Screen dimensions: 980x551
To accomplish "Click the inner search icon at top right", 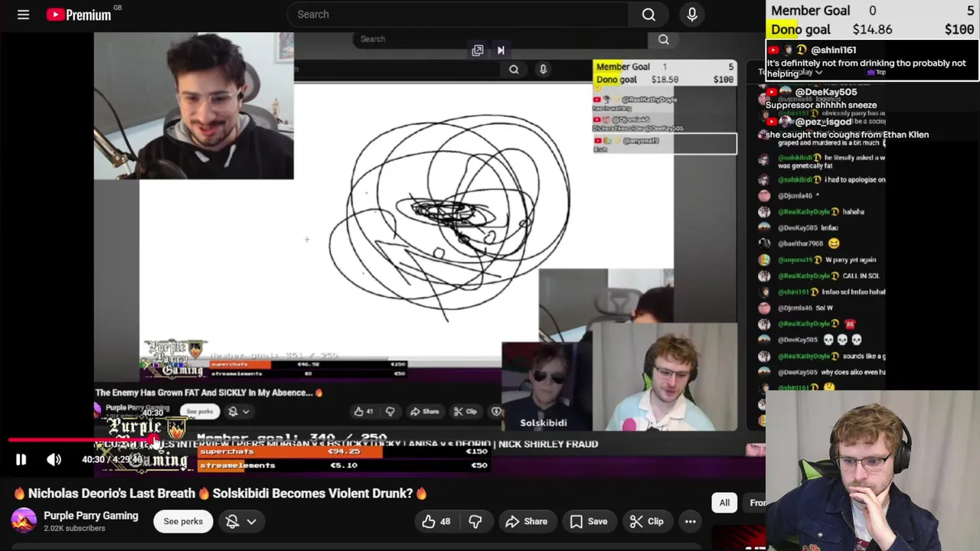I will click(x=664, y=39).
